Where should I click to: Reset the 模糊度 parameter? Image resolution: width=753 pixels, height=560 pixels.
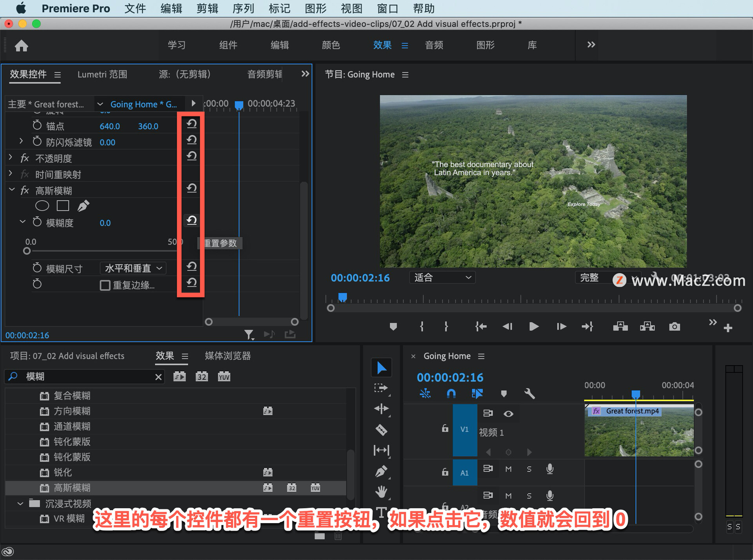191,221
